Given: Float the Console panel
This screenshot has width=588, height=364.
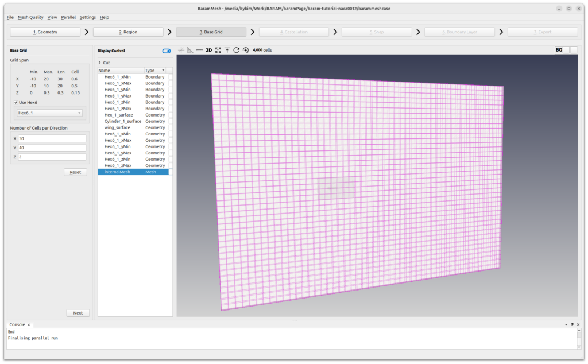Looking at the screenshot, I should (572, 324).
